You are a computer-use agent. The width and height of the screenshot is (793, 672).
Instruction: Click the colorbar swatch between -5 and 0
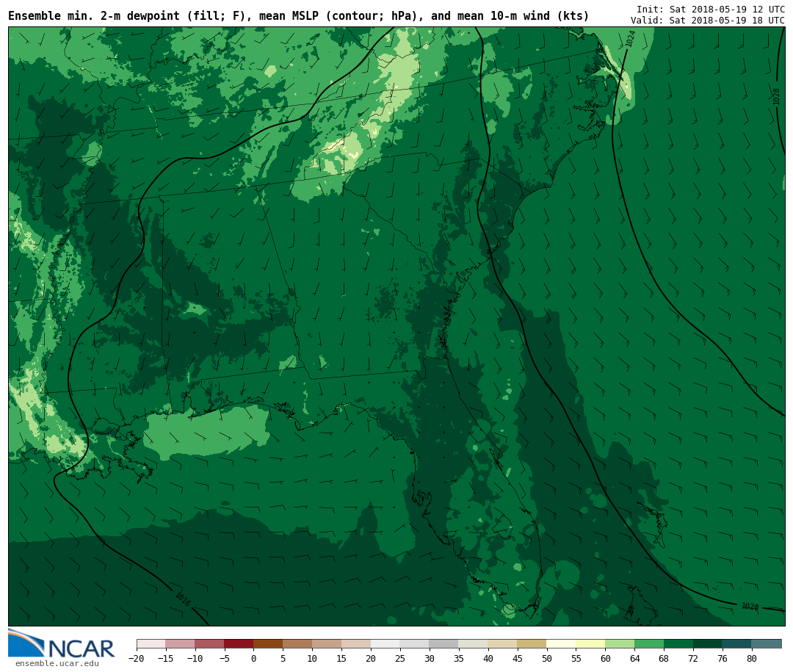pyautogui.click(x=239, y=643)
